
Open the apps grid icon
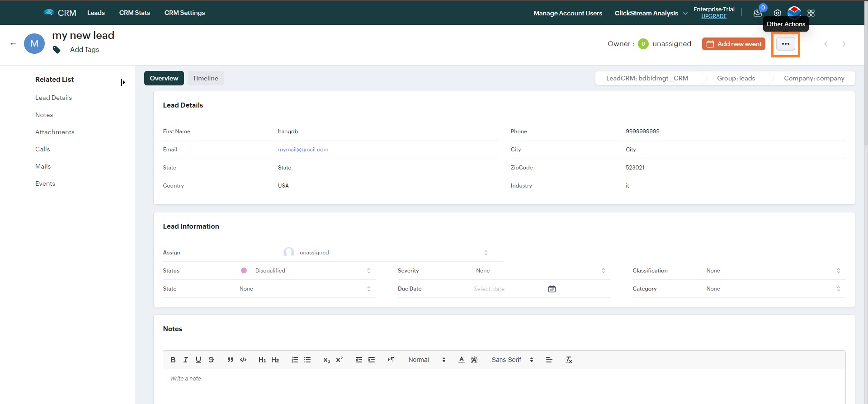811,13
